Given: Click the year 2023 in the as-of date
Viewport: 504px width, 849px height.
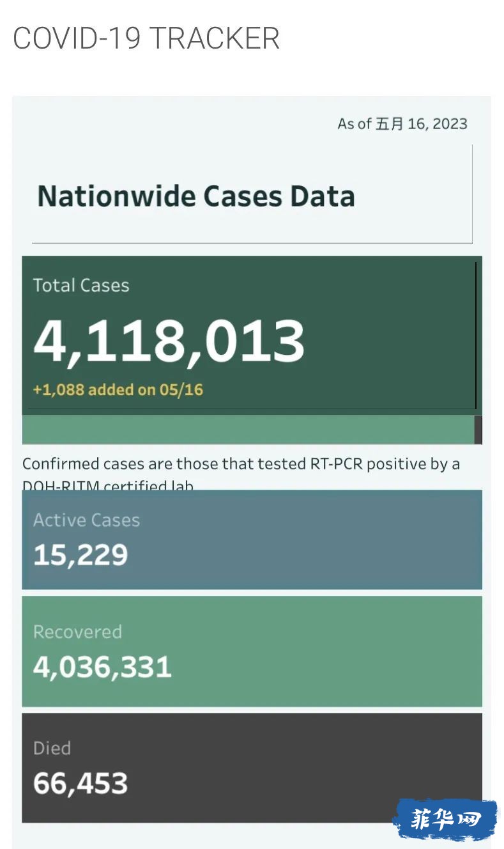Looking at the screenshot, I should [450, 123].
